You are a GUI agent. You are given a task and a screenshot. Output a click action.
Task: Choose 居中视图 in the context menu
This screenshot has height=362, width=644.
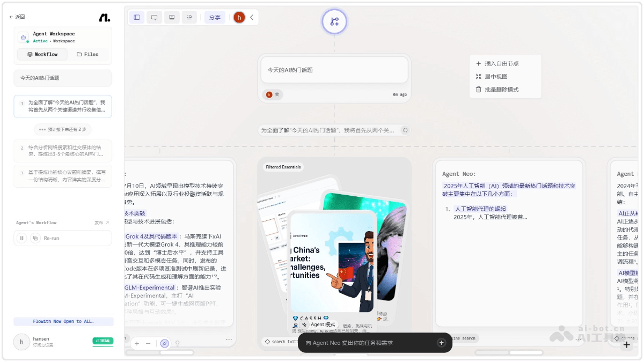point(496,77)
